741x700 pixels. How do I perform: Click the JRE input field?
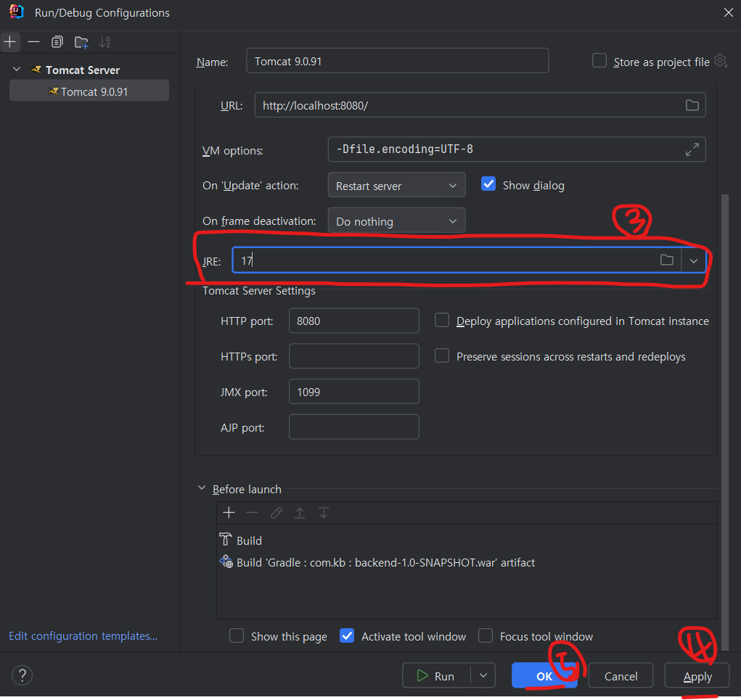tap(444, 260)
